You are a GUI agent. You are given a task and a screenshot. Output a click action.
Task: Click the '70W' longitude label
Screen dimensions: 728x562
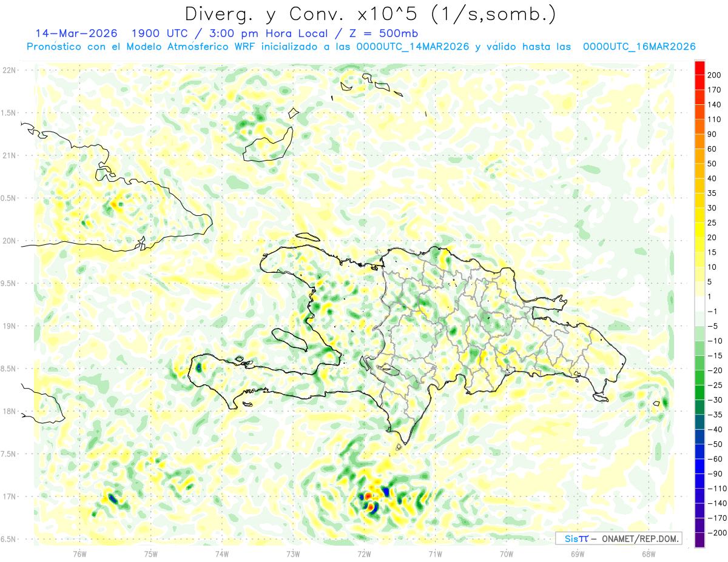[507, 554]
